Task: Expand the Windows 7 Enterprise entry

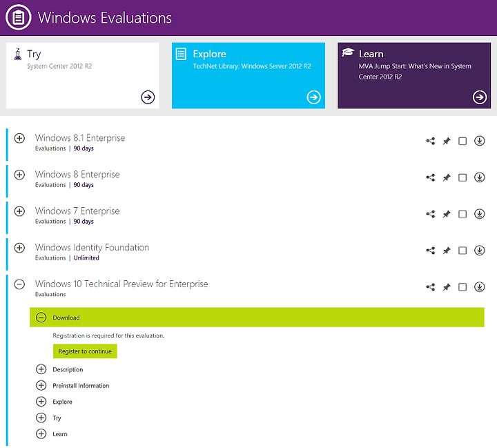Action: [x=19, y=211]
